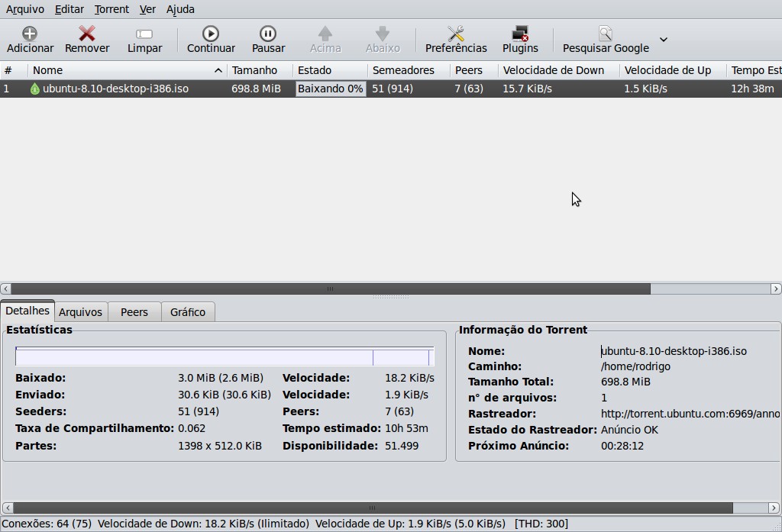Click details pane scrollbar right arrow
782x532 pixels.
774,508
